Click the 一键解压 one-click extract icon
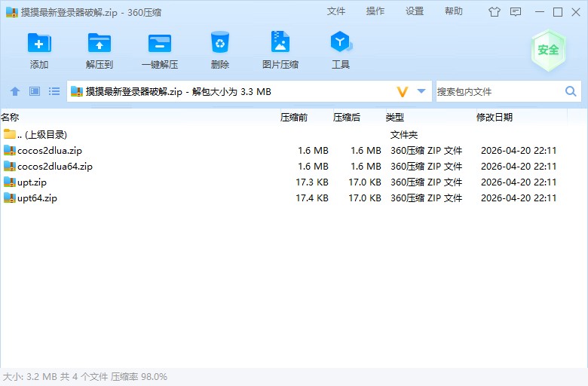 pos(160,43)
